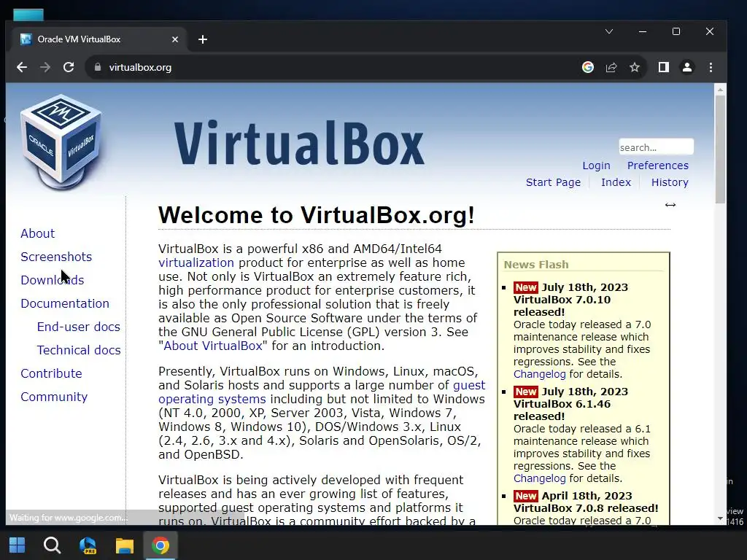747x560 pixels.
Task: Open Changelog for VirtualBox 7.0.10
Action: (540, 374)
